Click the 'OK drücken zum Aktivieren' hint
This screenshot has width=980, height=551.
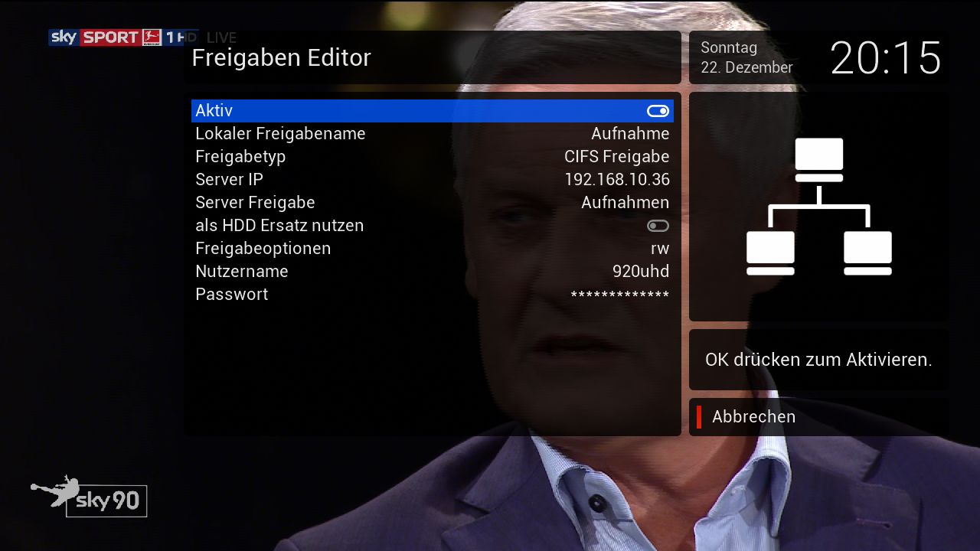818,360
